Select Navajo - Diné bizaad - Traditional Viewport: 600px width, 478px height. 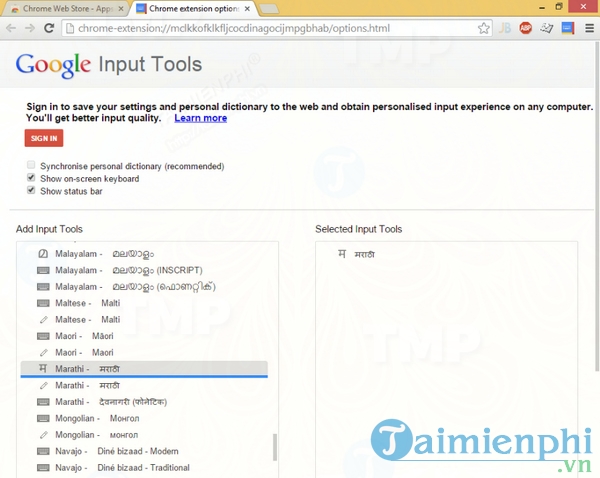122,468
